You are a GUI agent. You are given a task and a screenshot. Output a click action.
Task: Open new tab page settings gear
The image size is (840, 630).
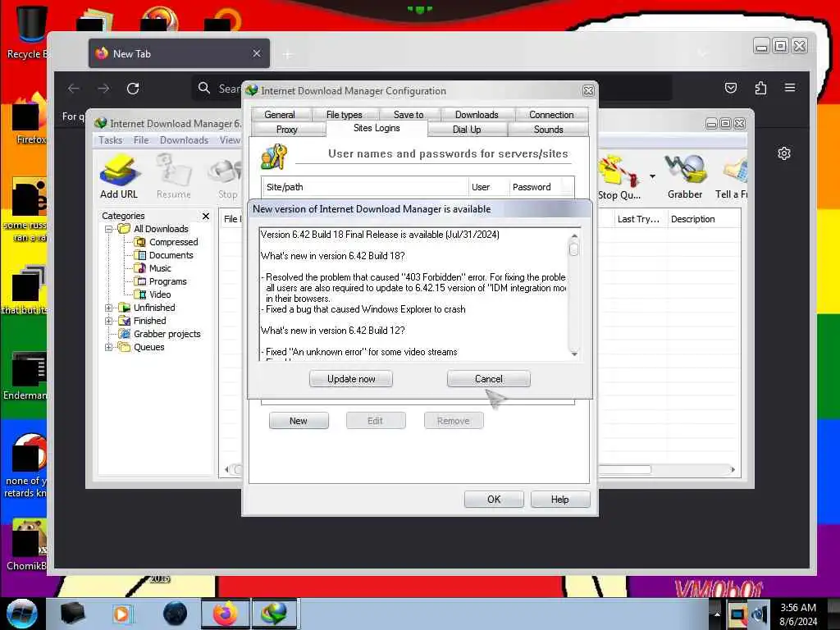tap(783, 153)
